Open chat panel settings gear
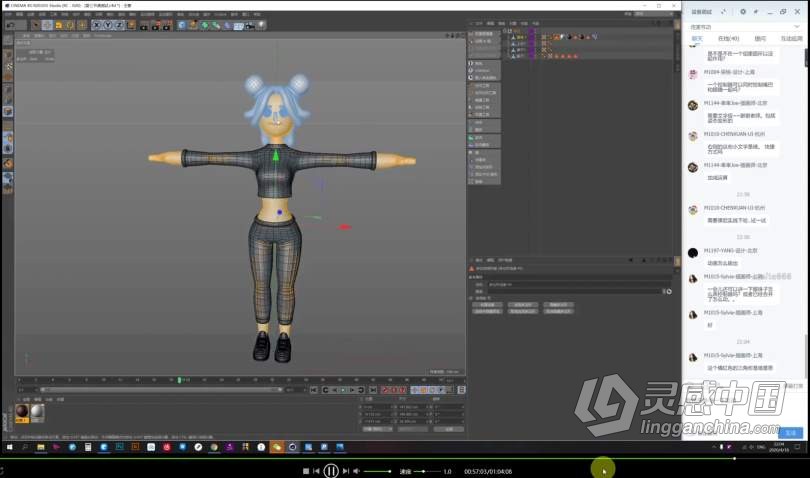Image resolution: width=810 pixels, height=478 pixels. tap(743, 11)
